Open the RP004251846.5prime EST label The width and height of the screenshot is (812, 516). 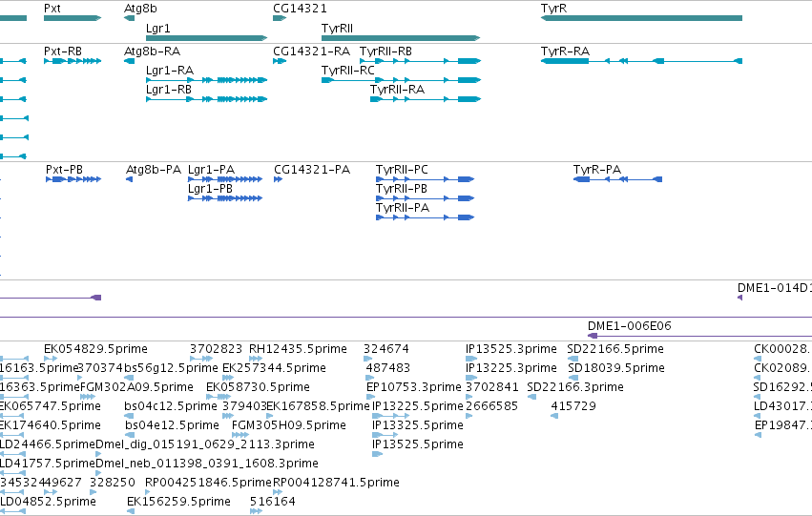click(x=208, y=483)
